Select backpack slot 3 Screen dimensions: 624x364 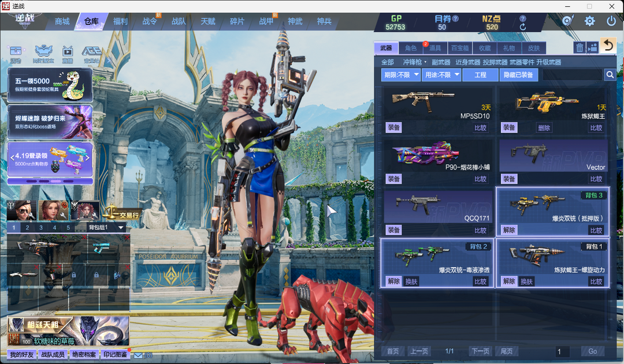pos(41,228)
